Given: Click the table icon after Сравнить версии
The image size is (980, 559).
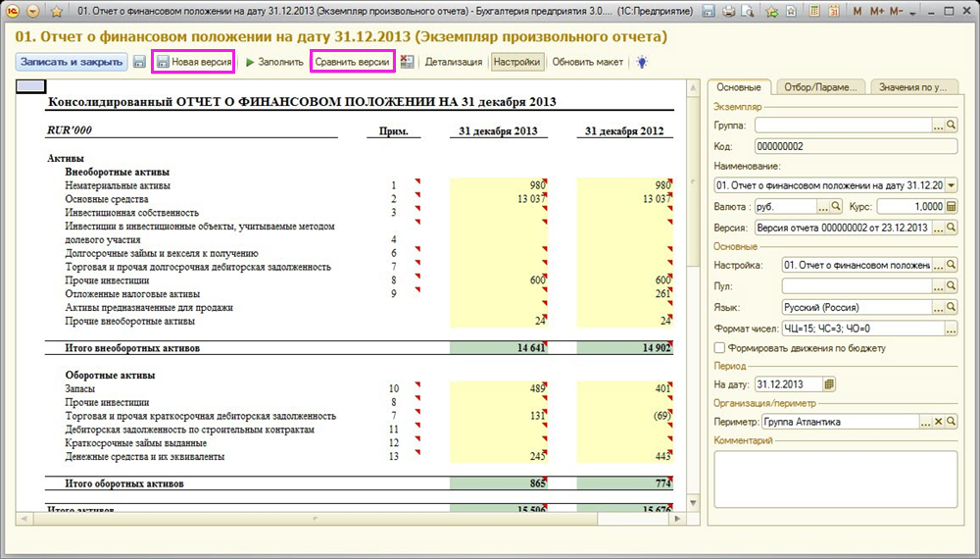Looking at the screenshot, I should coord(407,62).
